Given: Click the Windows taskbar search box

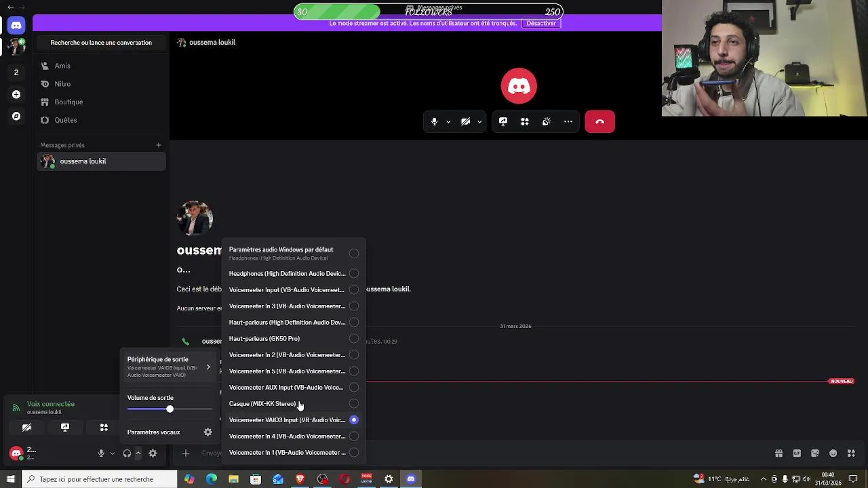Looking at the screenshot, I should [x=99, y=479].
